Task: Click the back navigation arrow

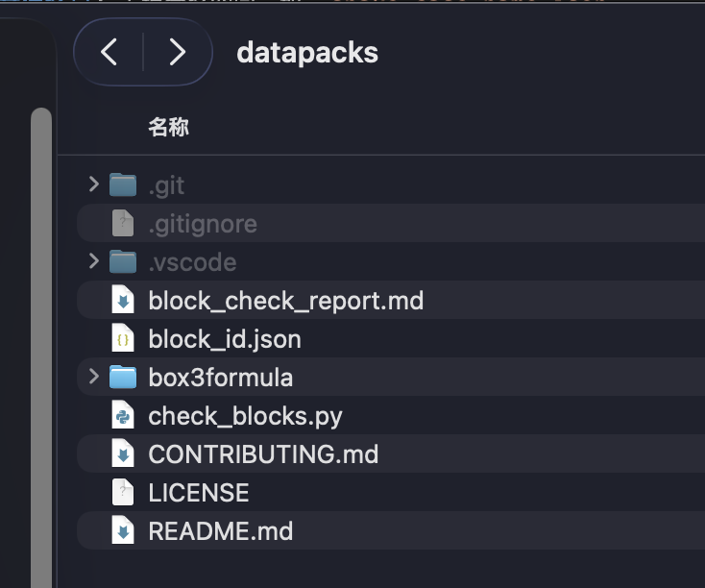Action: (109, 52)
